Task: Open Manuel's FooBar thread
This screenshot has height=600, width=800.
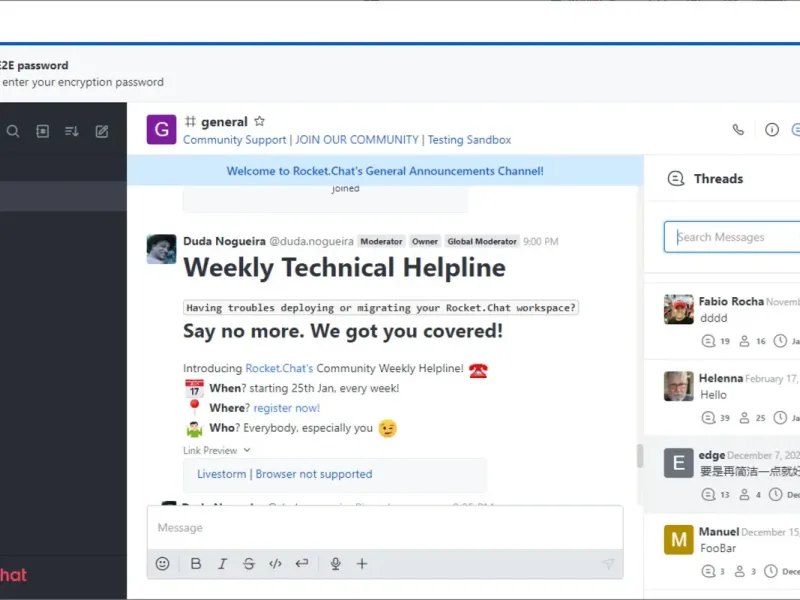Action: 722,551
